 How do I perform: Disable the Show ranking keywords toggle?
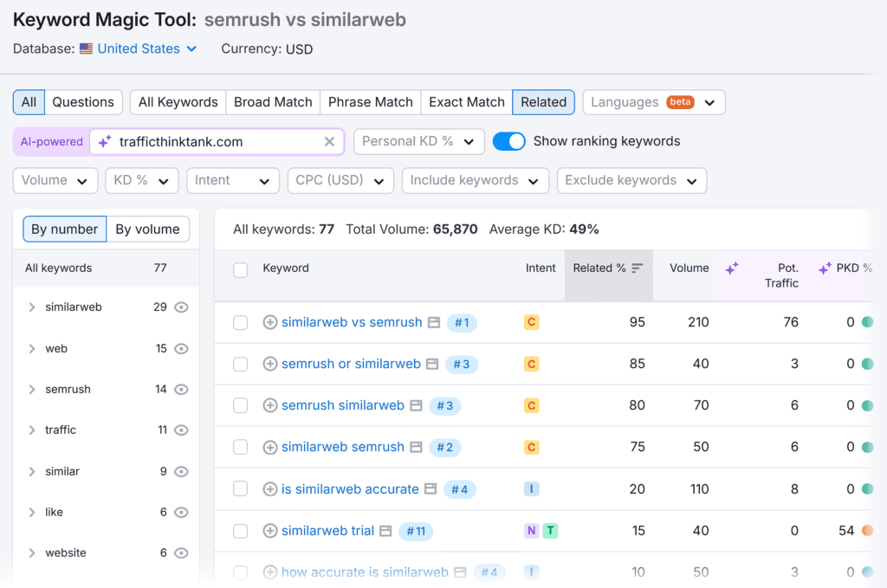pyautogui.click(x=511, y=140)
